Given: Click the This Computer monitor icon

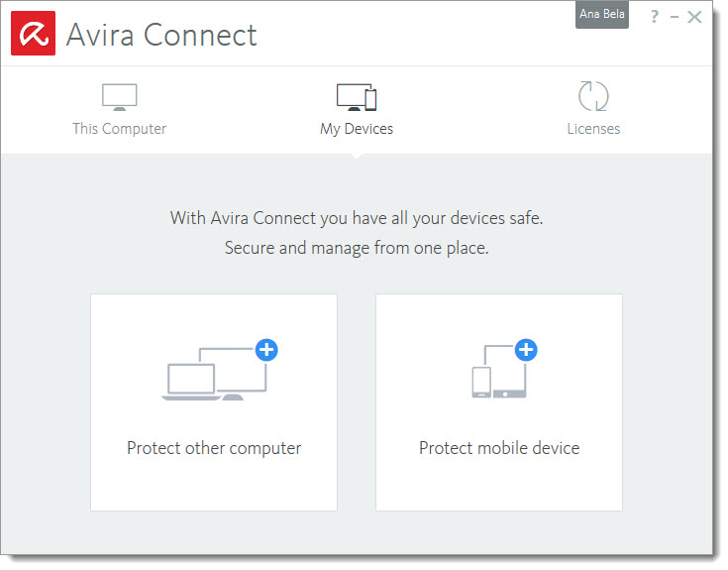Looking at the screenshot, I should (119, 97).
